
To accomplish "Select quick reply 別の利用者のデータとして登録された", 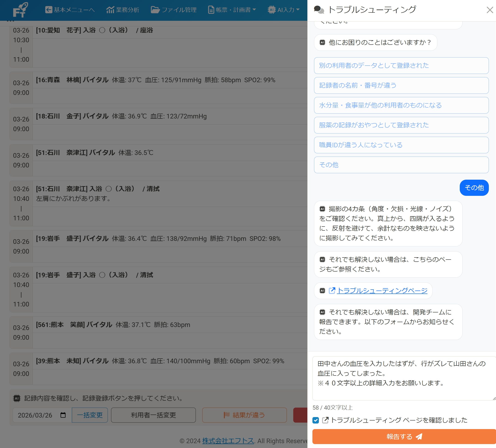I will tap(401, 65).
